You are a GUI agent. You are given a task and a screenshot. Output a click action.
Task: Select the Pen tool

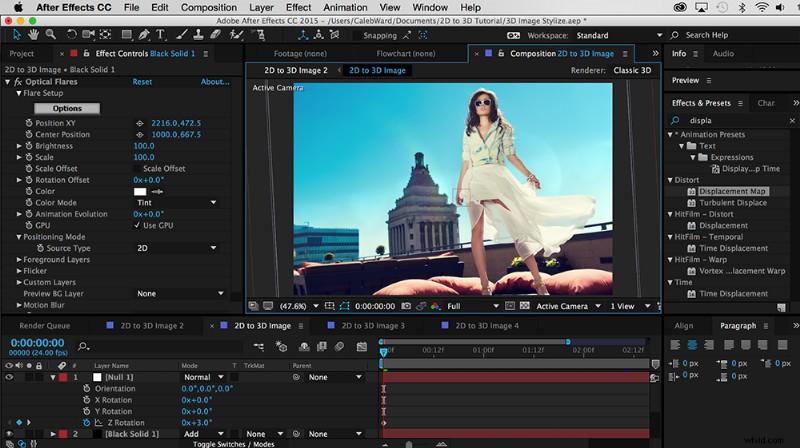(x=144, y=35)
